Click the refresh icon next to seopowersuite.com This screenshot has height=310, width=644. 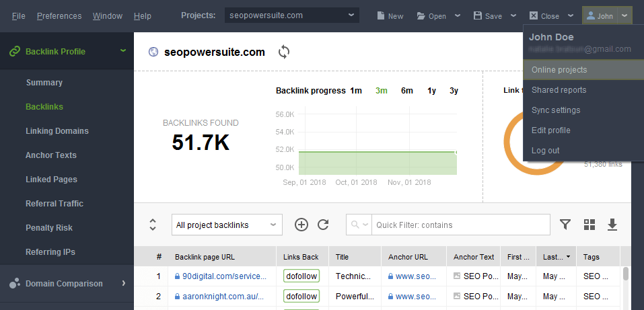[284, 52]
